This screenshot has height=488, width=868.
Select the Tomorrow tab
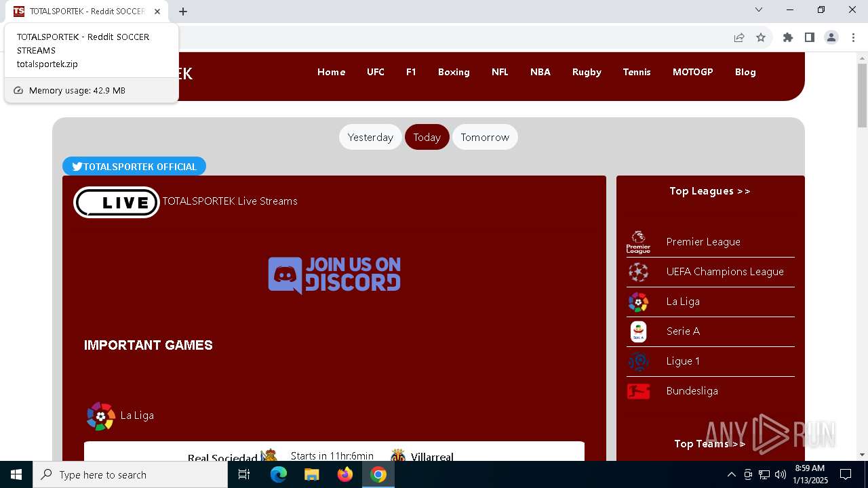click(485, 137)
